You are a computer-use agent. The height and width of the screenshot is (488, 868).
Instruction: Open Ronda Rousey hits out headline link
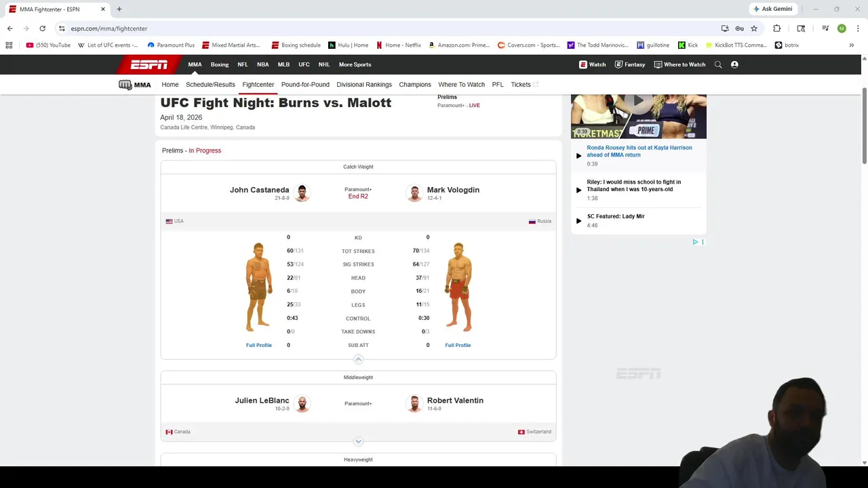(x=639, y=151)
